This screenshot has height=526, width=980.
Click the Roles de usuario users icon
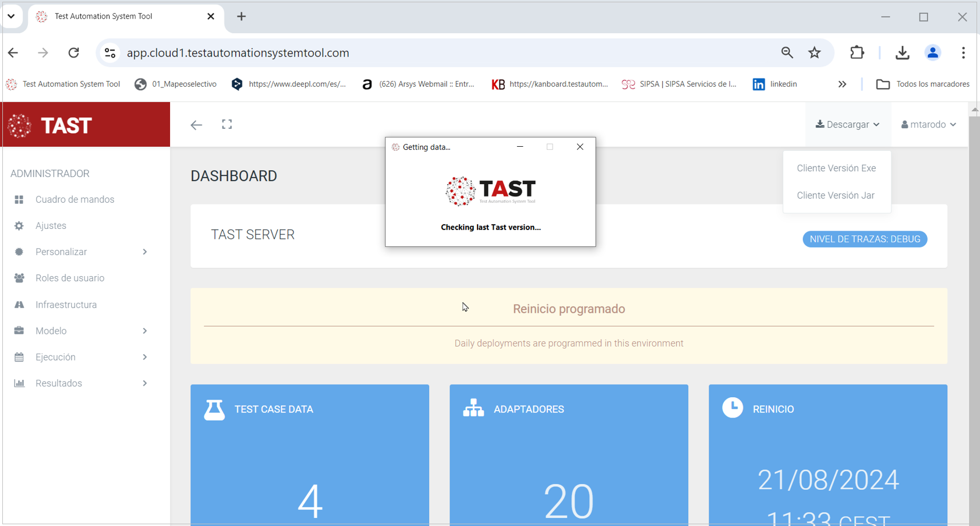pyautogui.click(x=19, y=278)
